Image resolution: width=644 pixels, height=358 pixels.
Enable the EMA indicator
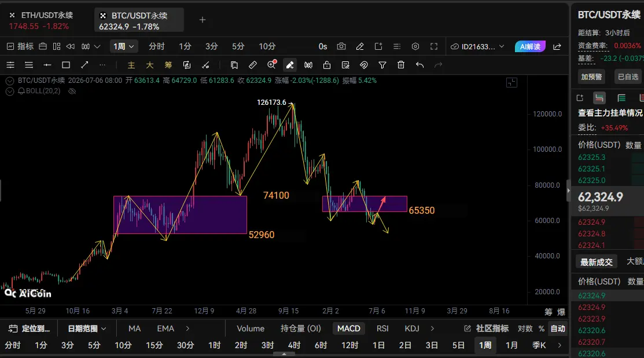tap(165, 328)
